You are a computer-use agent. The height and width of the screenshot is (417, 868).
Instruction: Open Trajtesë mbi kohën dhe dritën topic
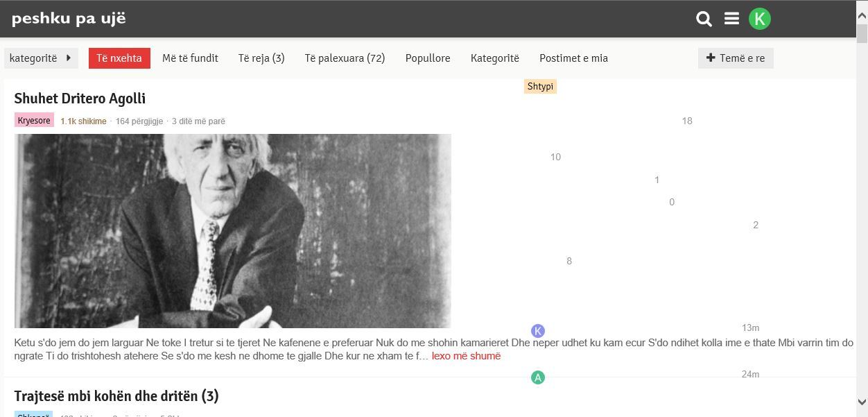116,396
